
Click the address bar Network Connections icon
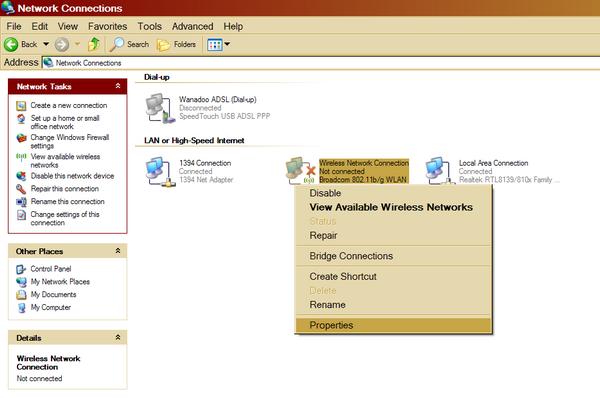pyautogui.click(x=48, y=62)
